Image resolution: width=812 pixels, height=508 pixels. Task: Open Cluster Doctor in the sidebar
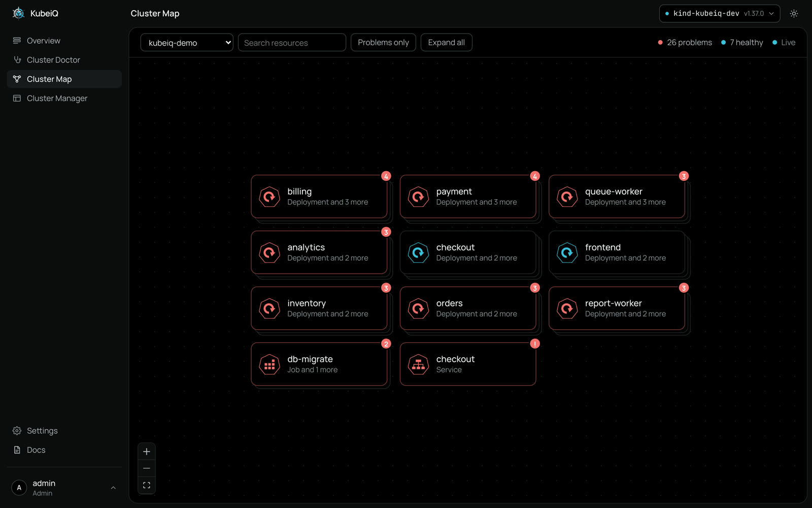pyautogui.click(x=64, y=60)
